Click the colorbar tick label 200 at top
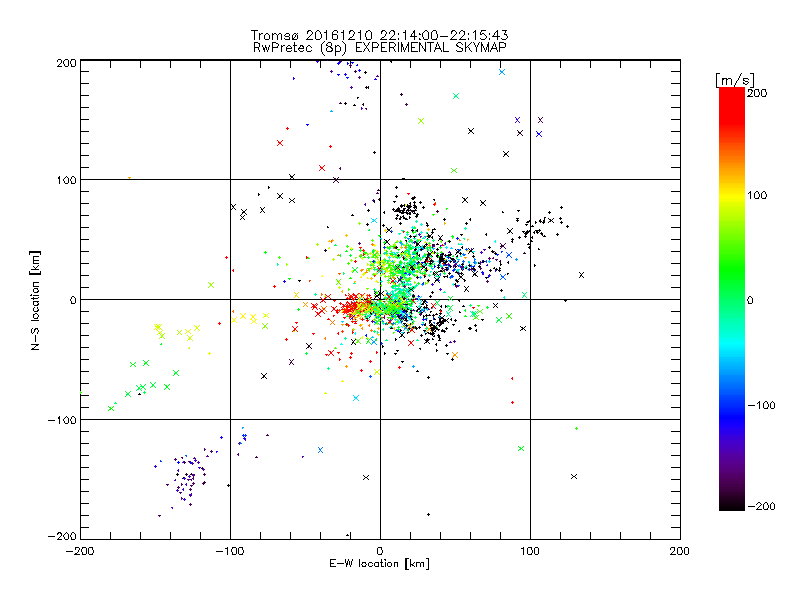 pyautogui.click(x=757, y=93)
